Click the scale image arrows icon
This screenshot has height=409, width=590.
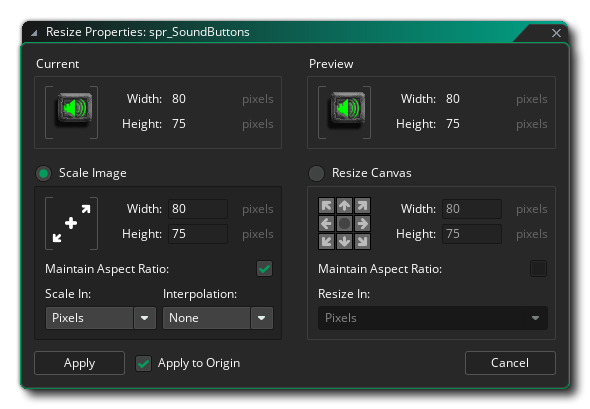click(71, 224)
